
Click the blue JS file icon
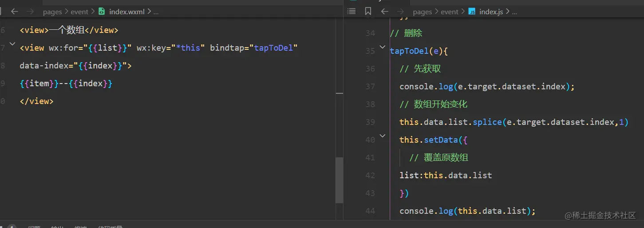472,12
